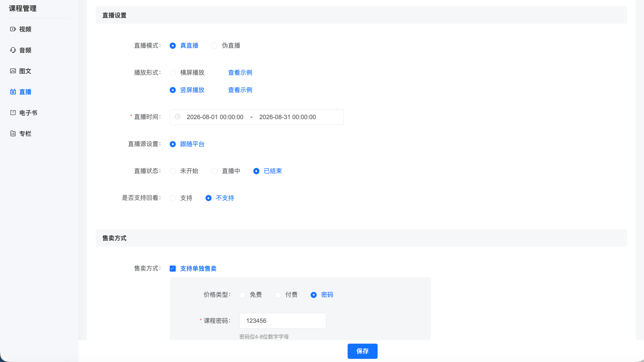This screenshot has height=362, width=644.
Task: View example for 横屏播放
Action: 240,72
